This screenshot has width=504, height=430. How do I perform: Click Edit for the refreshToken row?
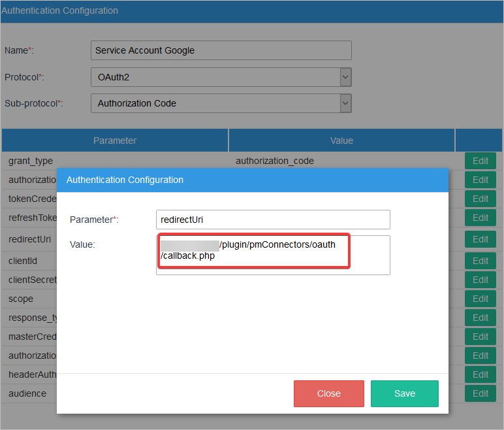pyautogui.click(x=480, y=218)
